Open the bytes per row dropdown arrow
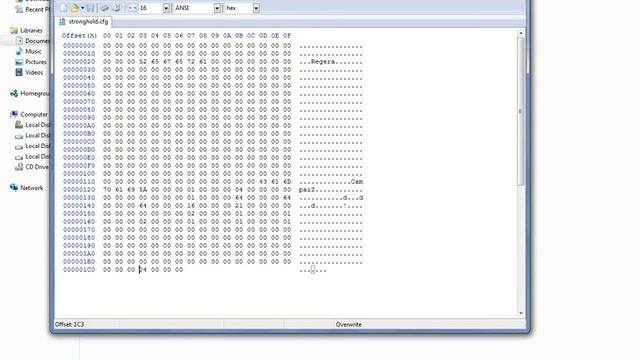 [x=166, y=8]
